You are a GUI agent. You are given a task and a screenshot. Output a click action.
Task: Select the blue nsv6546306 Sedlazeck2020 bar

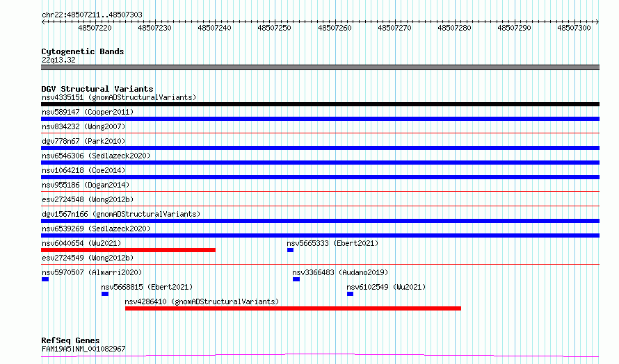(320, 163)
